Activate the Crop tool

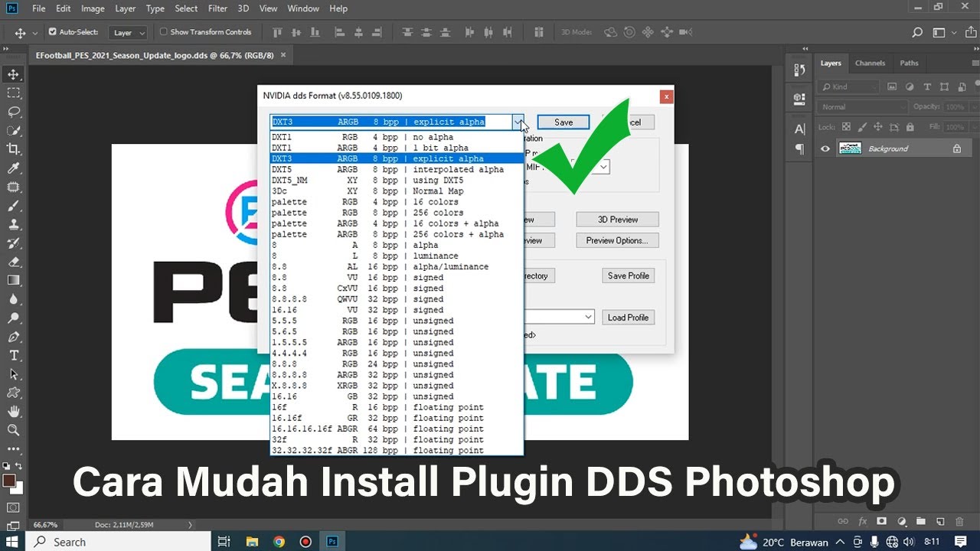pos(13,149)
